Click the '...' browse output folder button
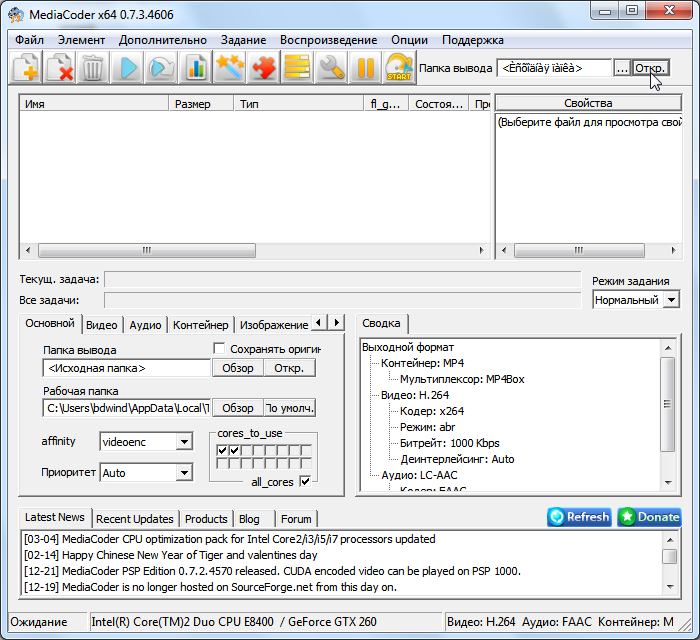This screenshot has width=700, height=640. point(622,68)
